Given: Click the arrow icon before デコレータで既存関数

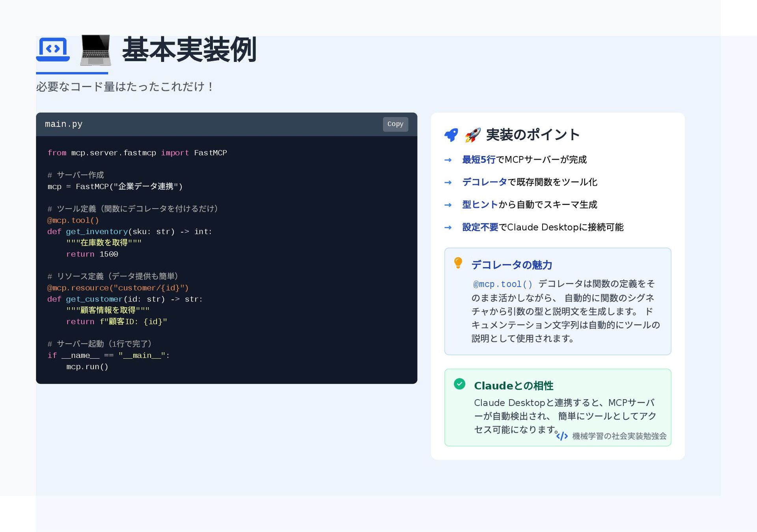Looking at the screenshot, I should tap(448, 182).
